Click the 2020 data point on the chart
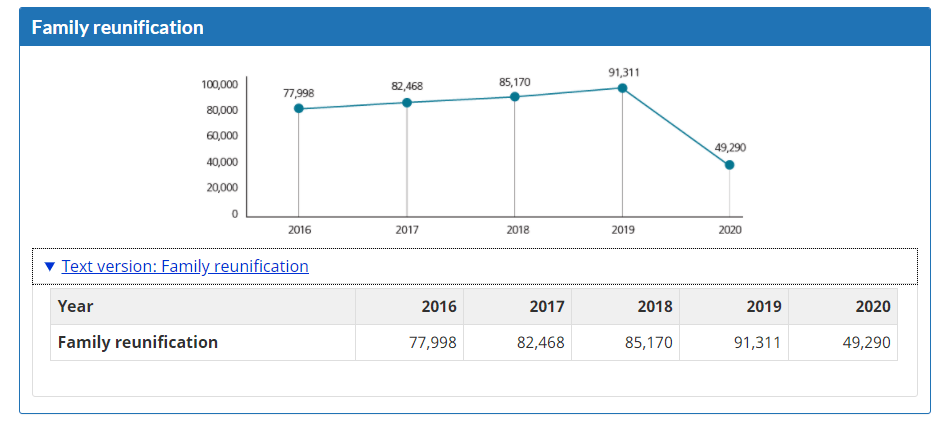 pyautogui.click(x=729, y=165)
